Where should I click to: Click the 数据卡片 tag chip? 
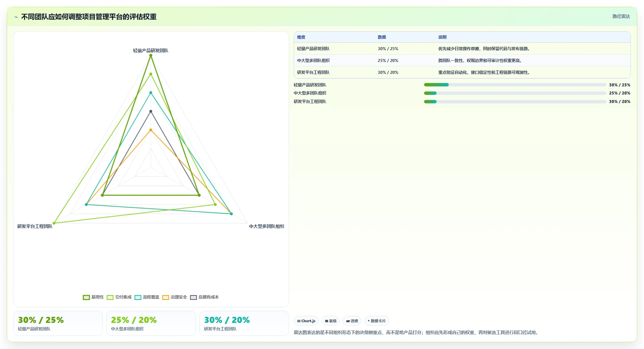(377, 321)
